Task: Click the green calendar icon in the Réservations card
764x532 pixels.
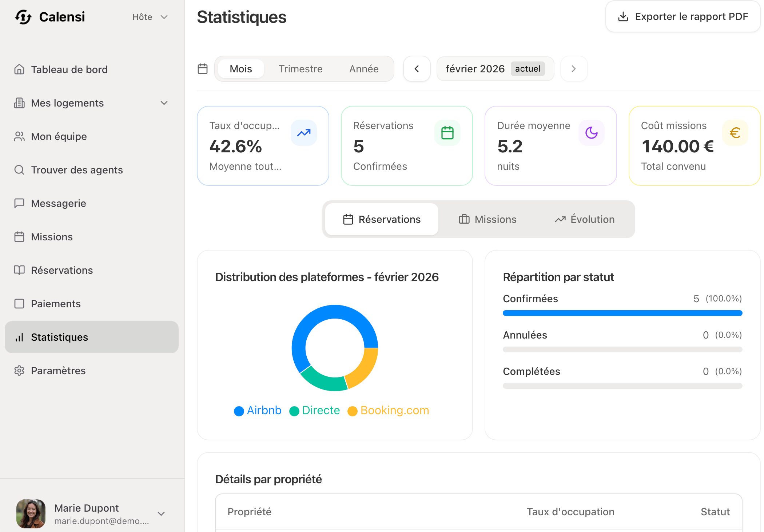Action: [x=447, y=133]
